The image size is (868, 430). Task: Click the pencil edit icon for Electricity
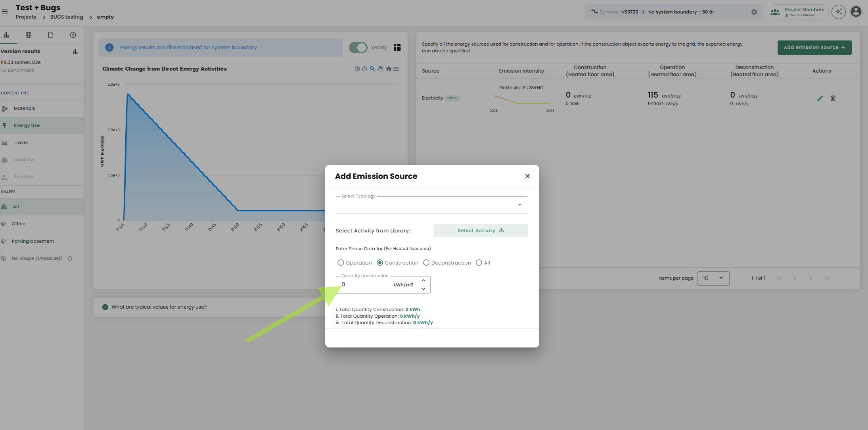pyautogui.click(x=820, y=98)
